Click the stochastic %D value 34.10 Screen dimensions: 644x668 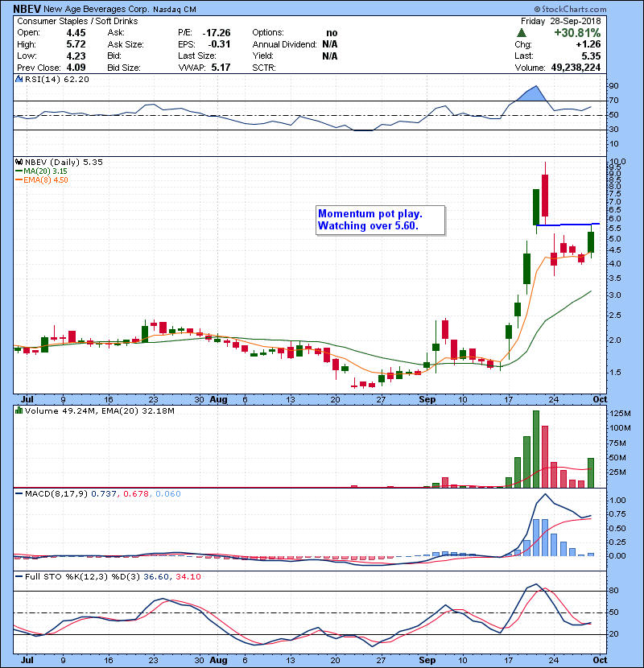pos(188,577)
